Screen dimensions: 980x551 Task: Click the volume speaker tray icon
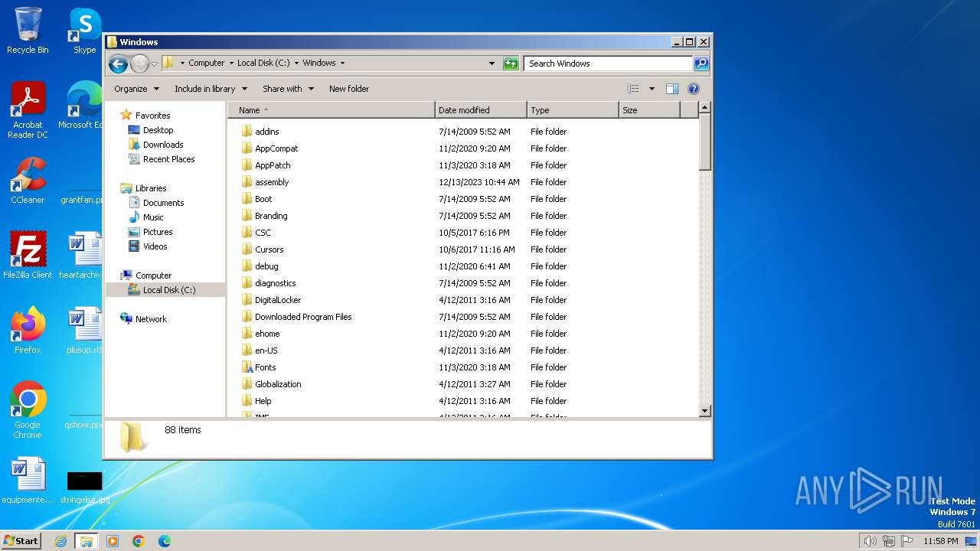click(870, 541)
